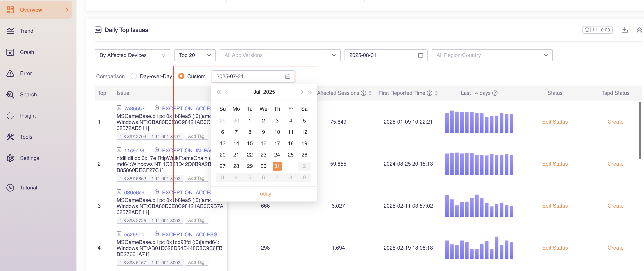Open the By Affected Devices dropdown
644x271 pixels.
pyautogui.click(x=132, y=55)
